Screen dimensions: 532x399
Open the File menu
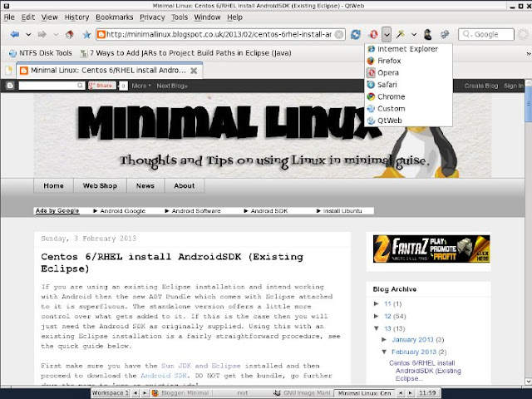(9, 17)
